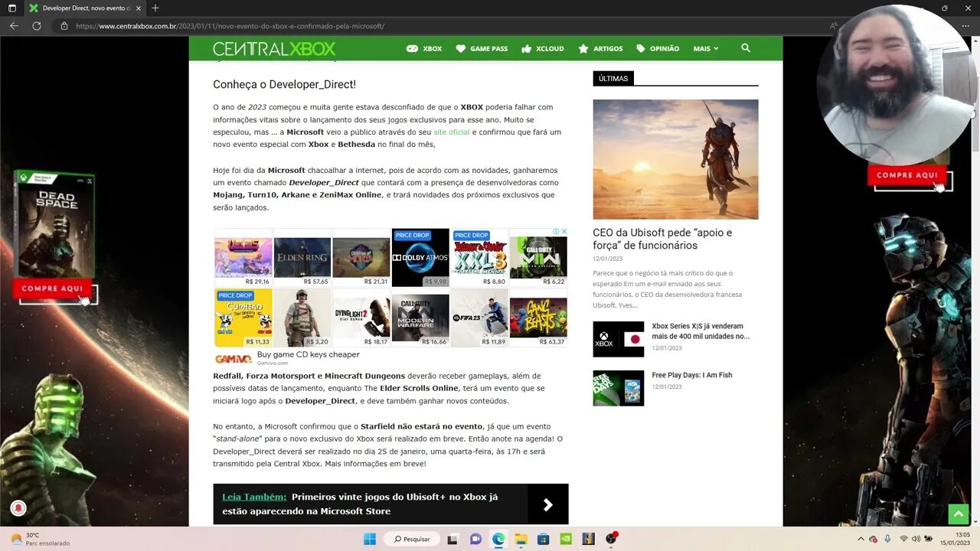Open the OPINIÃO menu item
980x551 pixels.
click(658, 48)
